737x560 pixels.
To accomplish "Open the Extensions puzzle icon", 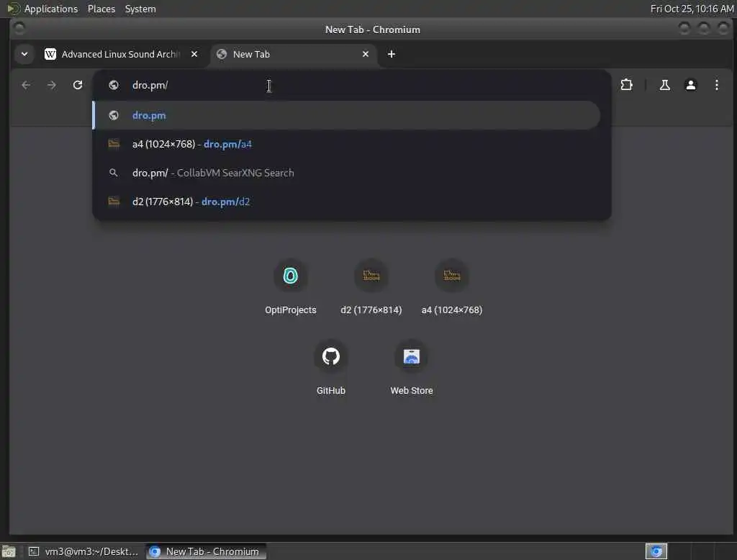I will pos(626,85).
